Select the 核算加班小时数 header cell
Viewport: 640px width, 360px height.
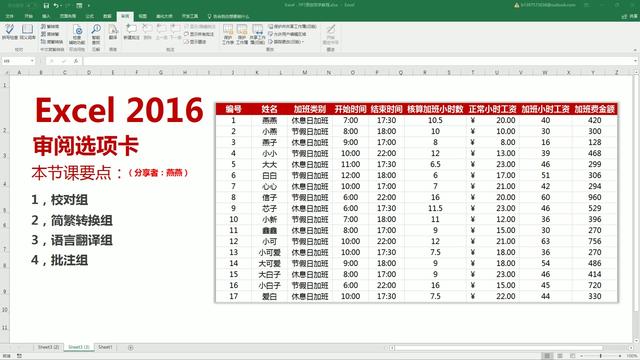(x=435, y=109)
